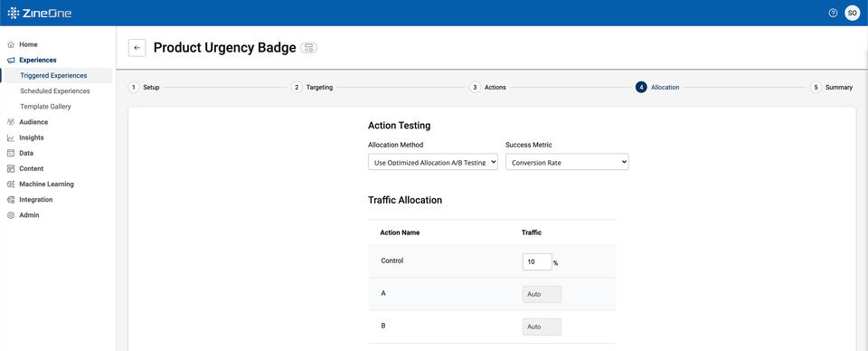Click the ZineOne logo
This screenshot has width=868, height=351.
40,13
